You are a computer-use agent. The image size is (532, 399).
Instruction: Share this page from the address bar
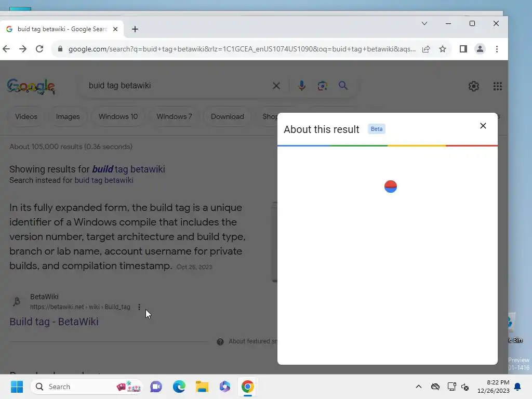click(426, 49)
